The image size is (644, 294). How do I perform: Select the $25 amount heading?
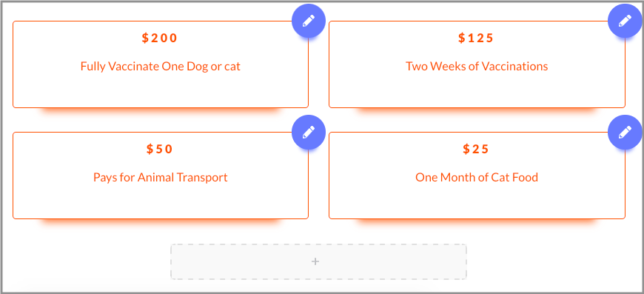coord(476,149)
